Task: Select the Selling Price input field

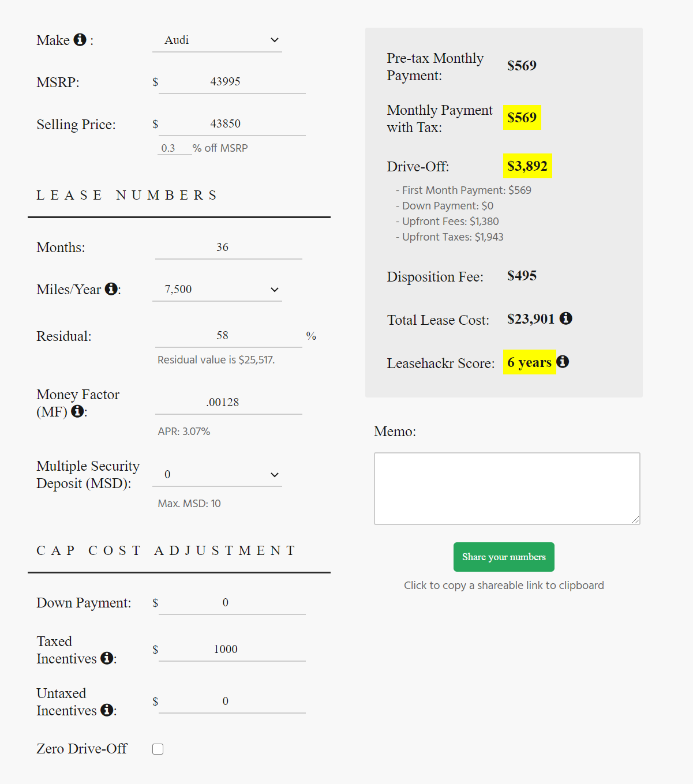Action: coord(232,123)
